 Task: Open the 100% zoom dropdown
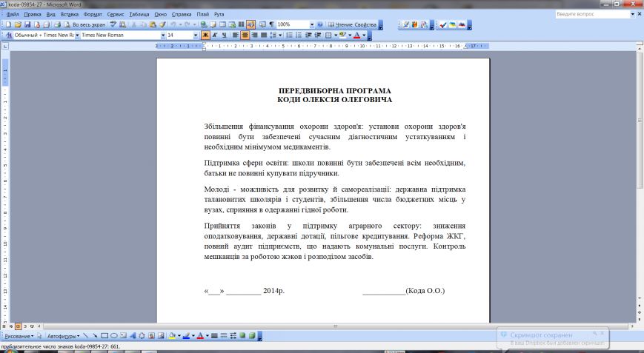click(312, 24)
